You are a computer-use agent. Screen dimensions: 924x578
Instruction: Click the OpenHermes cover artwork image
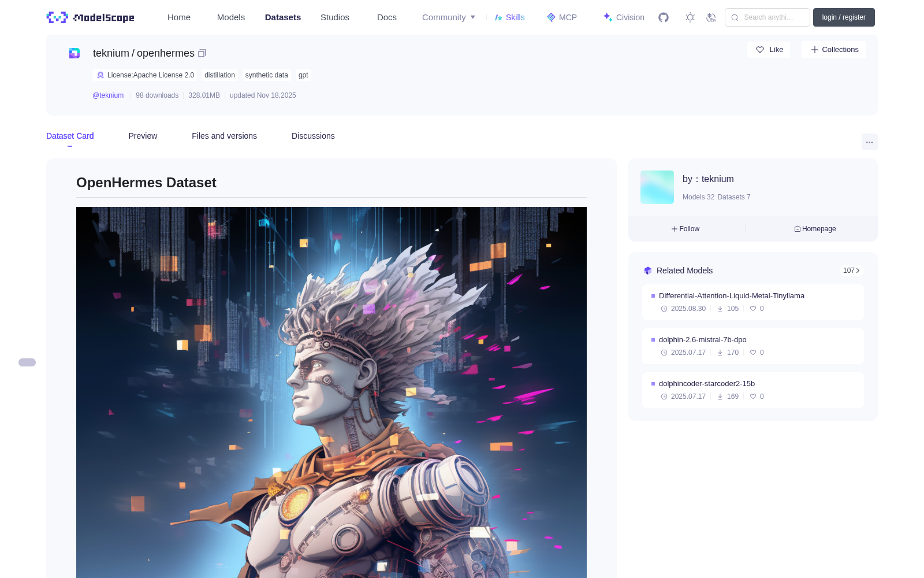(331, 392)
